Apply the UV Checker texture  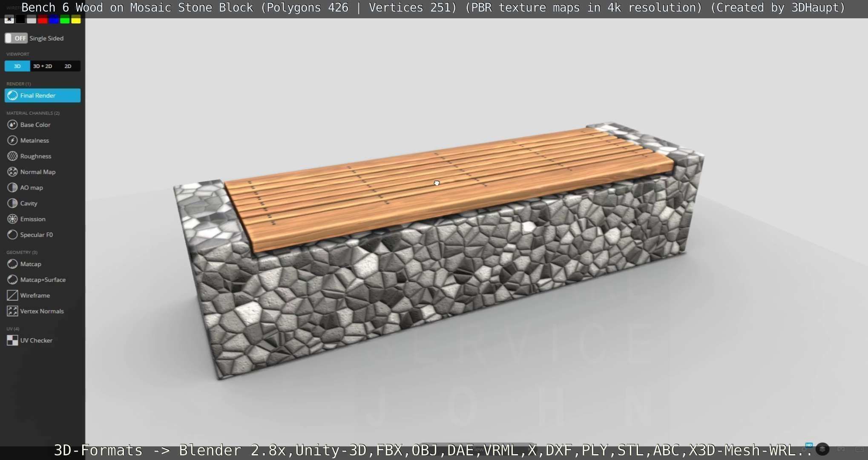click(30, 341)
